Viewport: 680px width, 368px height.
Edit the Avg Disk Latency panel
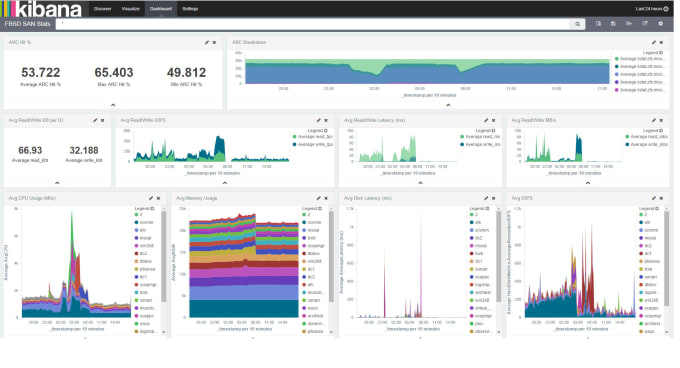486,198
